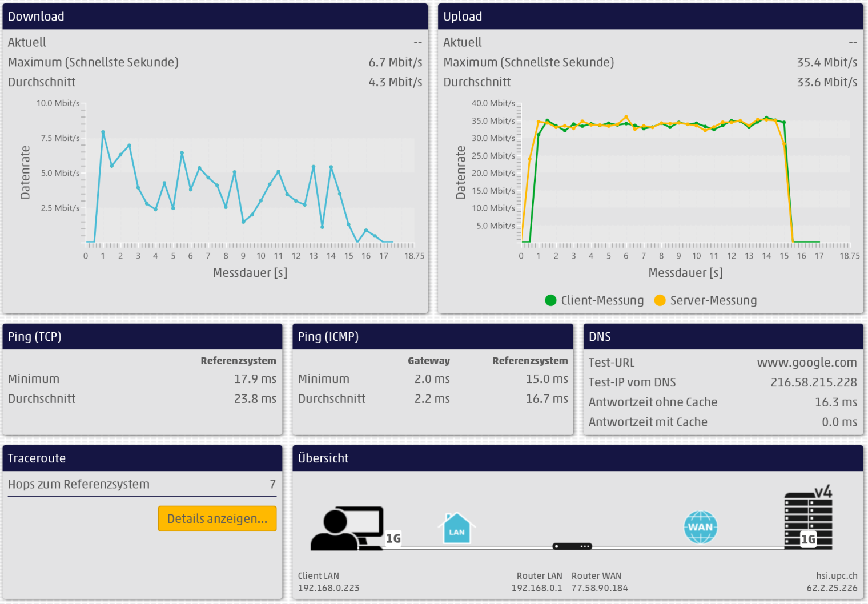Click the Hops zum Referenzsystem row
Viewport: 868px width, 604px height.
pyautogui.click(x=142, y=484)
